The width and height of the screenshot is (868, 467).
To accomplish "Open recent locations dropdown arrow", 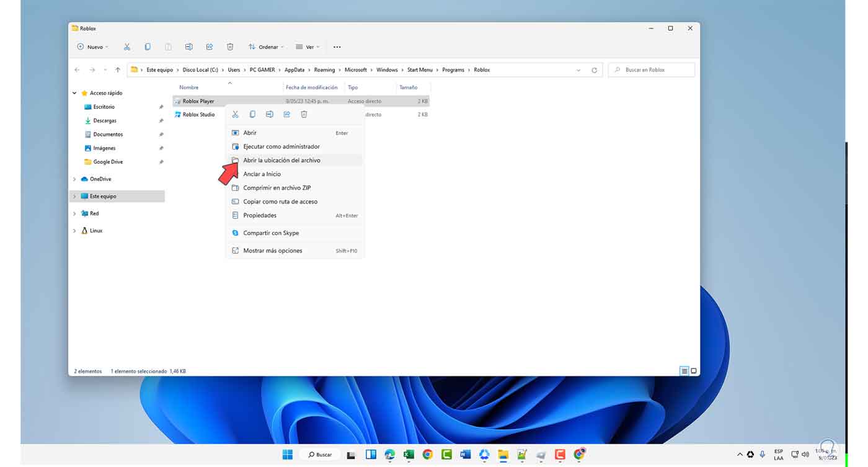I will [105, 70].
